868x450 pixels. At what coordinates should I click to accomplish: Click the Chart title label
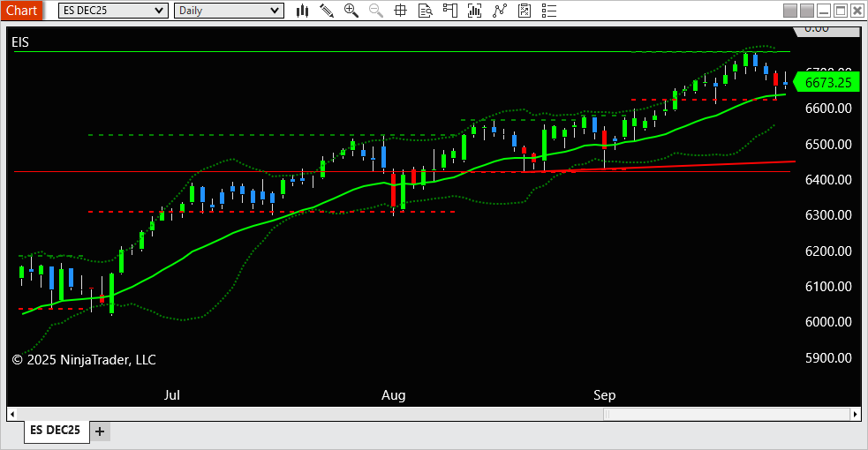(x=21, y=11)
